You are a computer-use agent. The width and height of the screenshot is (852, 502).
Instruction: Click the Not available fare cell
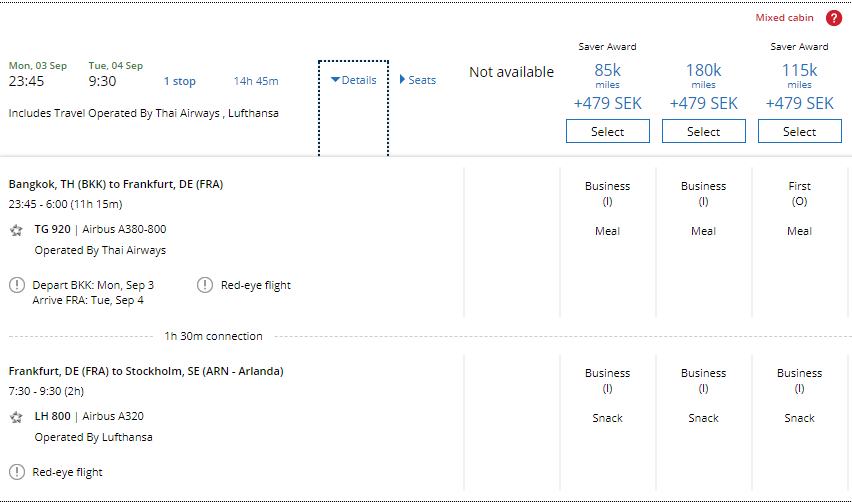pos(511,72)
